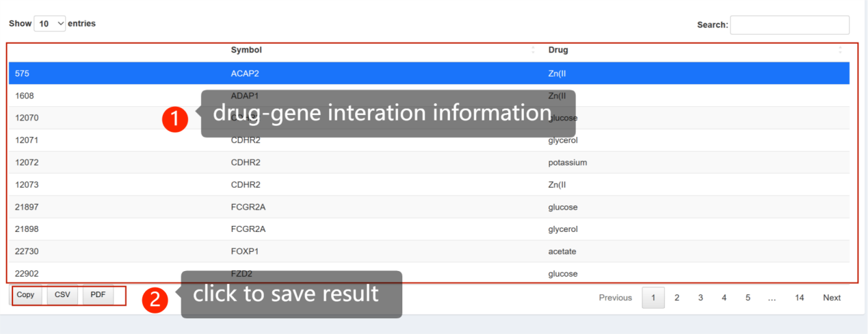Export results with CSV button
Viewport: 868px width, 334px height.
tap(62, 295)
